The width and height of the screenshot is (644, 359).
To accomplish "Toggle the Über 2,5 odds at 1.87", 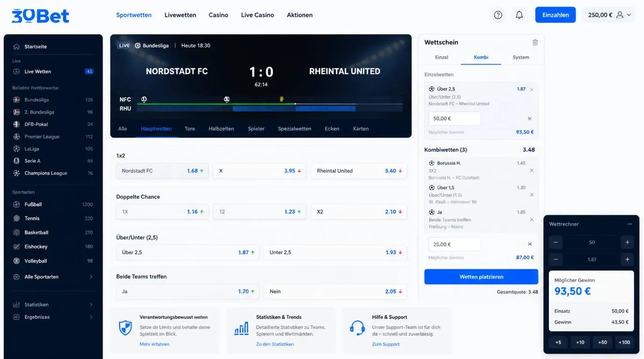I will click(188, 252).
